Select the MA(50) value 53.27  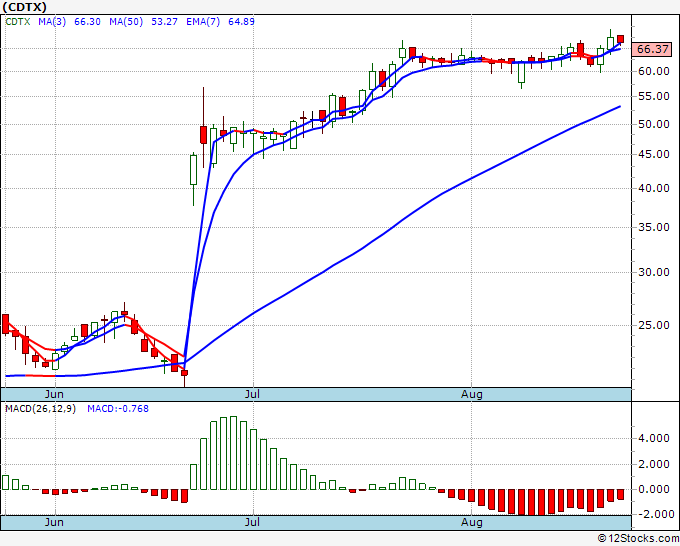[164, 21]
